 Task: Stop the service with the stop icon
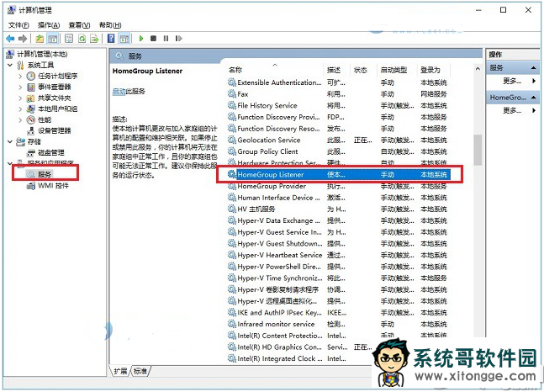click(153, 39)
